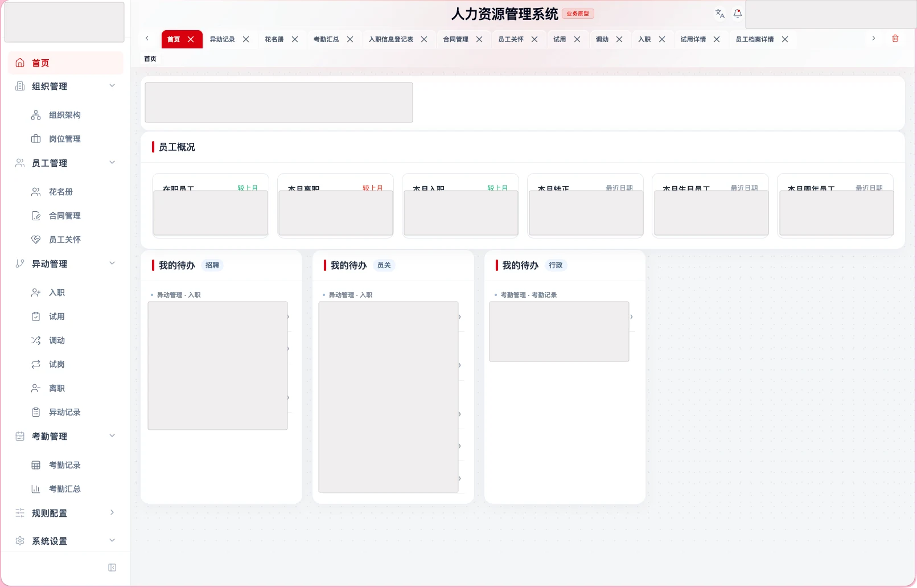Close the 首页 tab
Viewport: 917px width, 588px height.
pyautogui.click(x=191, y=39)
